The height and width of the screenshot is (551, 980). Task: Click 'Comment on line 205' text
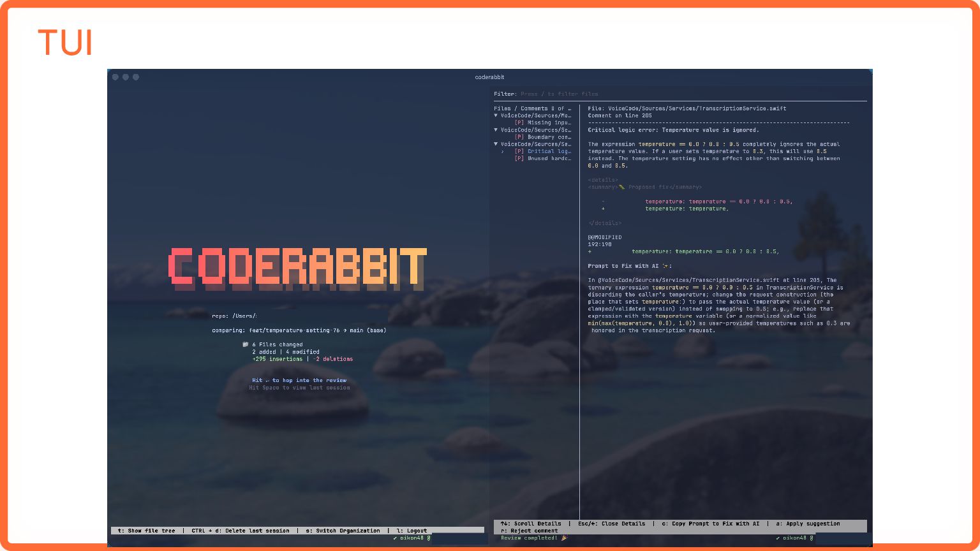(x=620, y=115)
